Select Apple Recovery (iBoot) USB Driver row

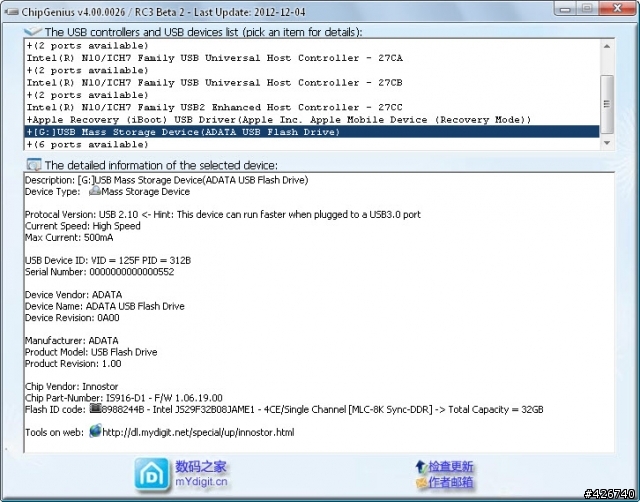coord(312,120)
